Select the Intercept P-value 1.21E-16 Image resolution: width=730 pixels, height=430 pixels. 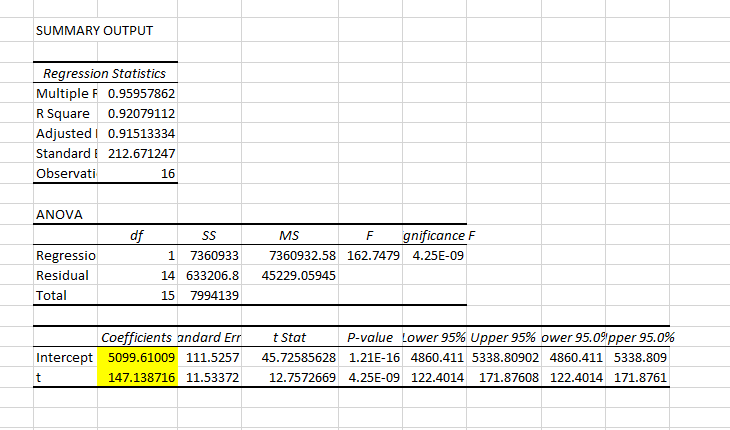(373, 357)
